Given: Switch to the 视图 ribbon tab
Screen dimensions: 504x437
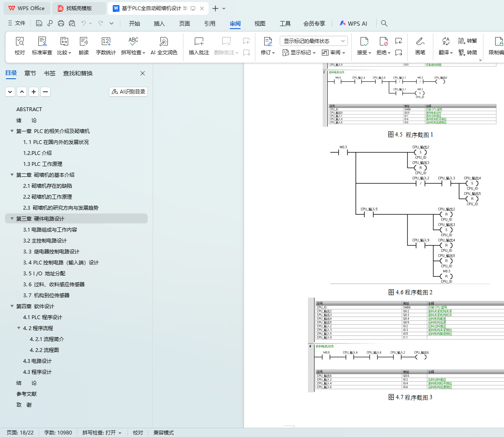Looking at the screenshot, I should coord(260,24).
